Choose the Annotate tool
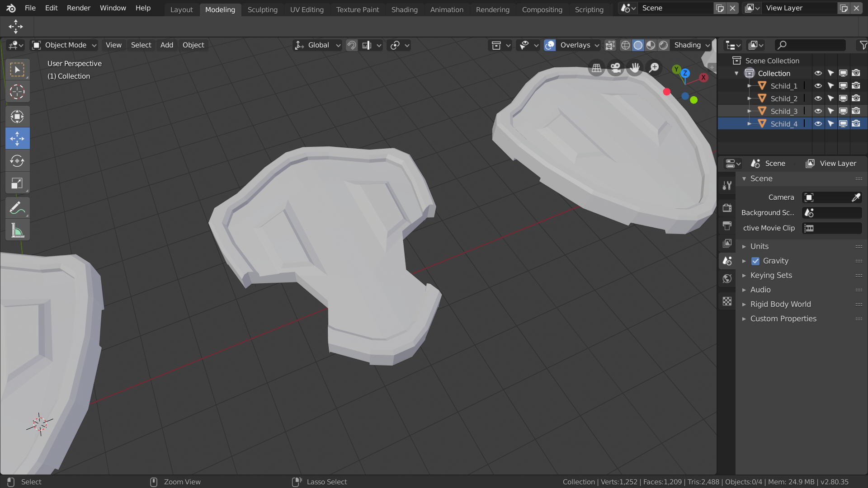 (17, 208)
